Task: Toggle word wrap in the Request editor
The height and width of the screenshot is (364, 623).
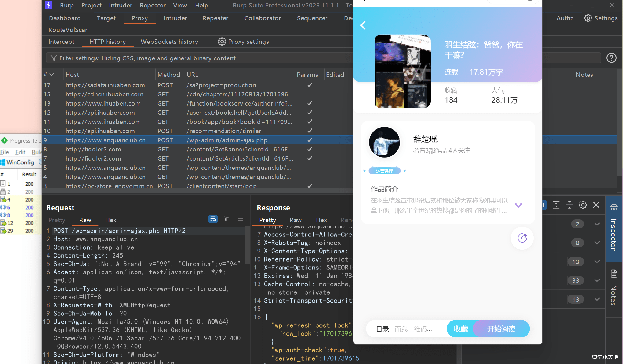Action: coord(213,219)
